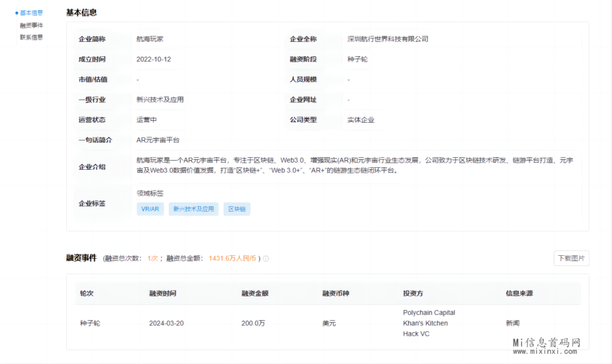Click the 下载图片 button
The width and height of the screenshot is (612, 364).
(571, 258)
